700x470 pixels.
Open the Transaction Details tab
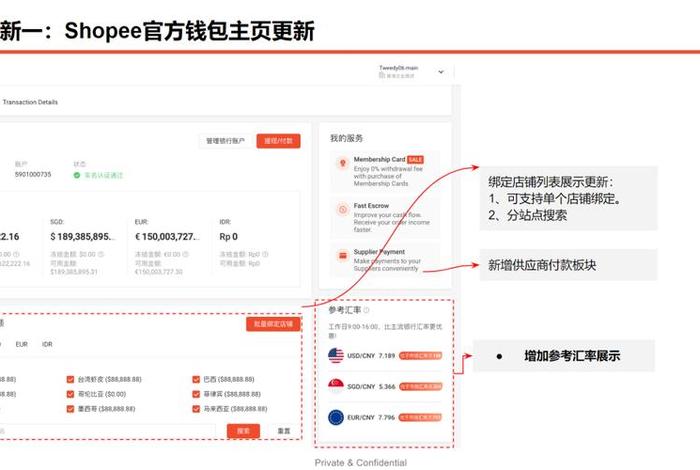click(x=30, y=102)
